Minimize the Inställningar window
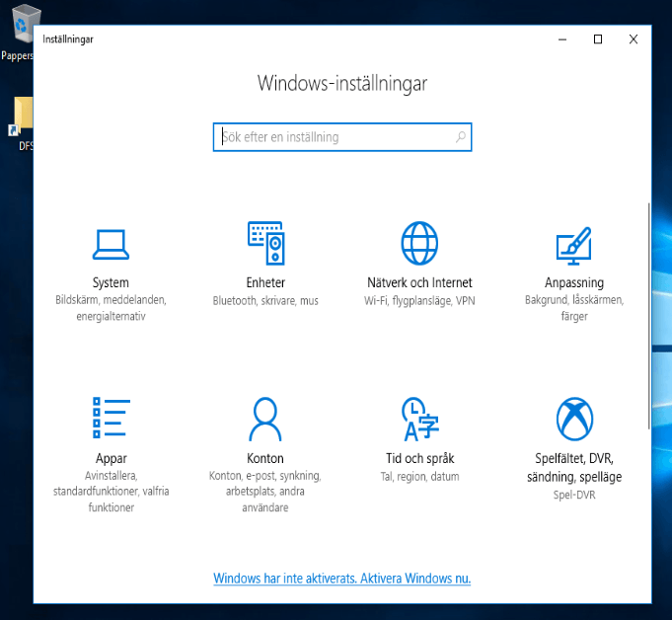This screenshot has width=672, height=620. click(x=562, y=39)
